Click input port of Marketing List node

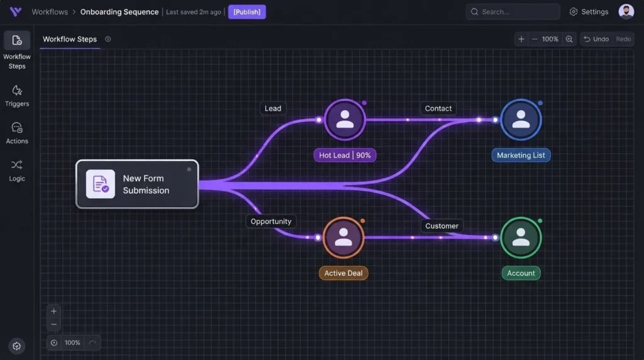point(496,120)
